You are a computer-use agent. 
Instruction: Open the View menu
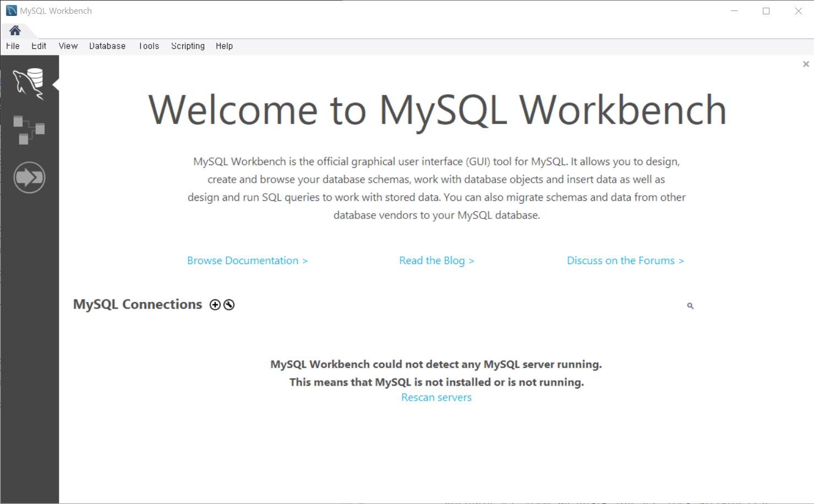(68, 46)
